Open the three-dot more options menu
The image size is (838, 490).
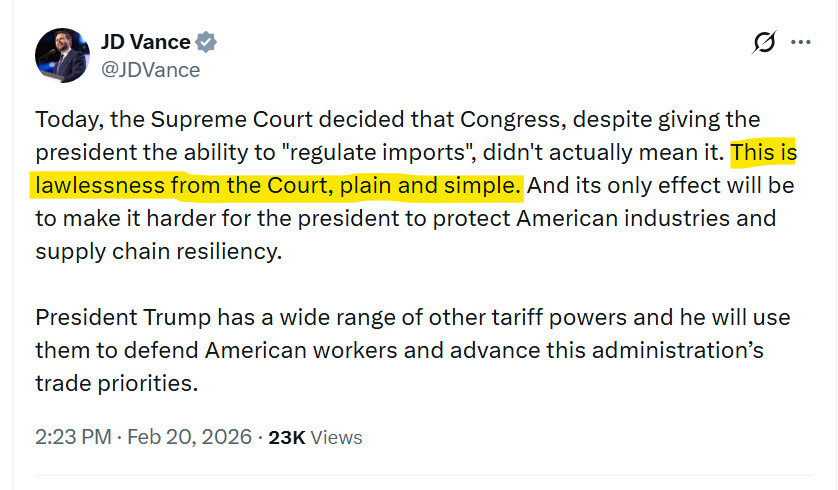point(801,43)
